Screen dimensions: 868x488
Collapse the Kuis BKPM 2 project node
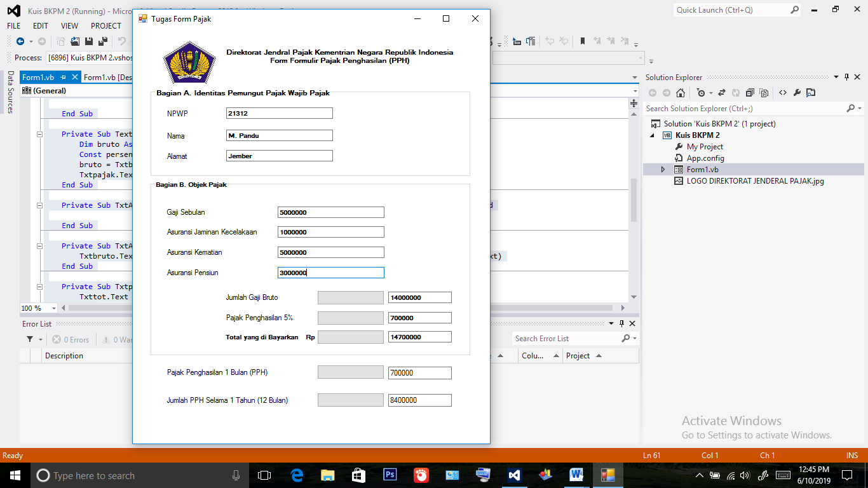pos(651,135)
